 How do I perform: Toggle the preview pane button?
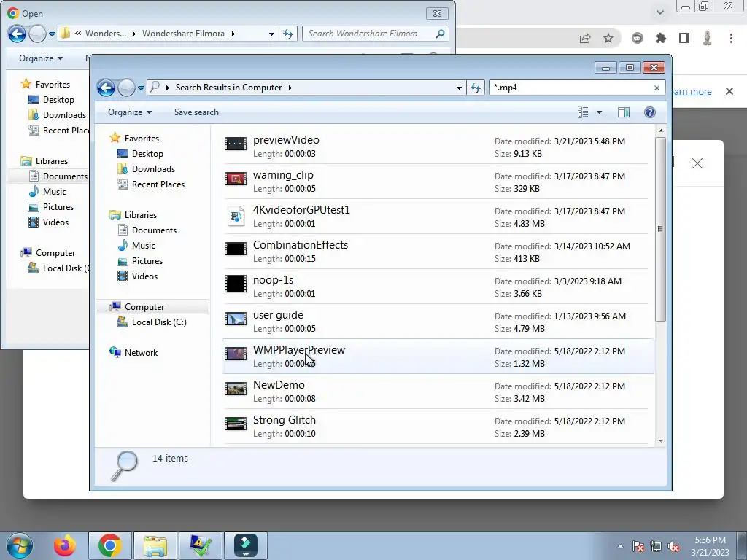click(624, 112)
